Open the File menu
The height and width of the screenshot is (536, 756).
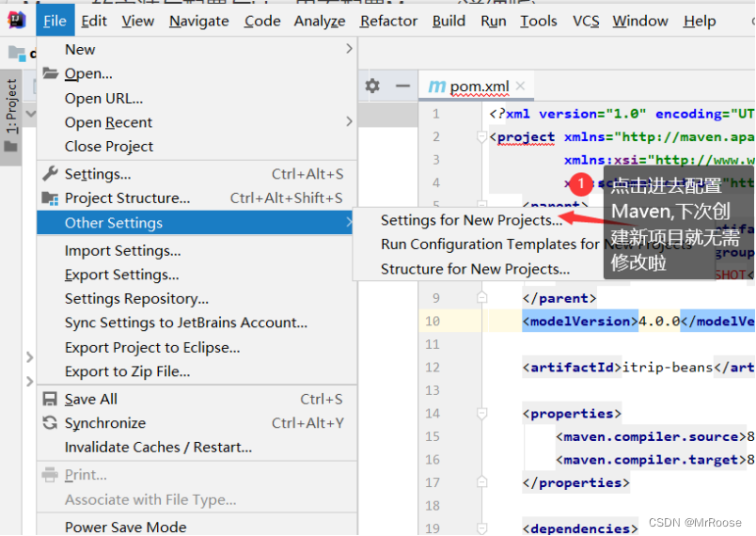(55, 21)
